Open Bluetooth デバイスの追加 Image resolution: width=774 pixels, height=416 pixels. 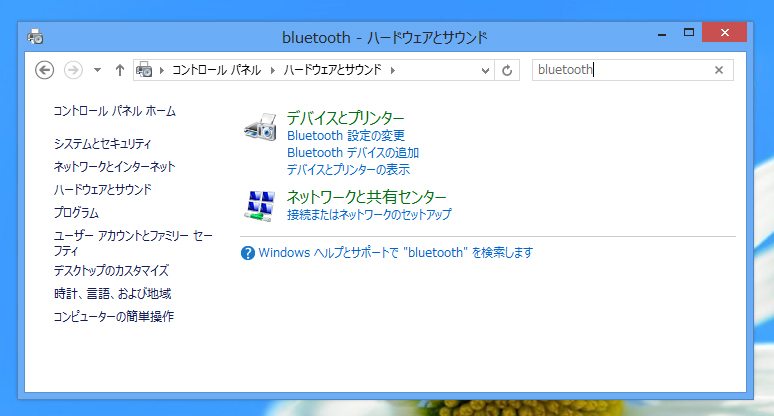tap(353, 153)
